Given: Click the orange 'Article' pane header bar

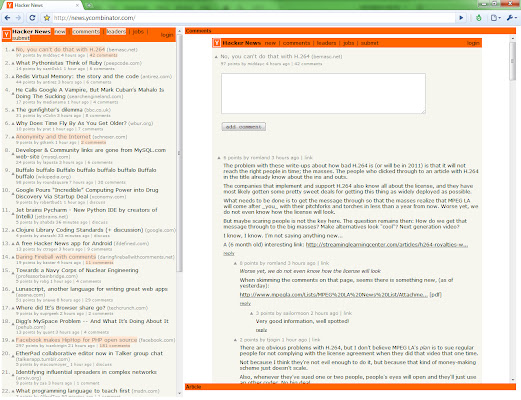Looking at the screenshot, I should coord(350,387).
